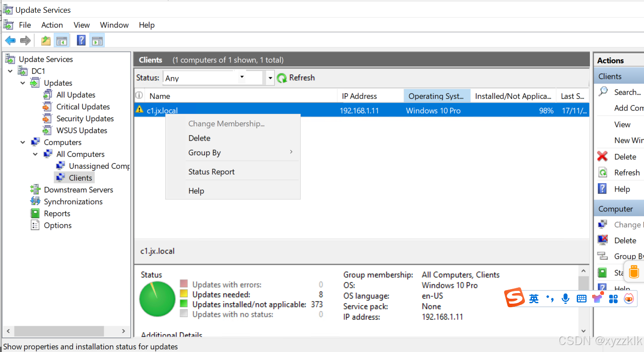Click the Back arrow toolbar icon
The height and width of the screenshot is (352, 644).
[10, 41]
